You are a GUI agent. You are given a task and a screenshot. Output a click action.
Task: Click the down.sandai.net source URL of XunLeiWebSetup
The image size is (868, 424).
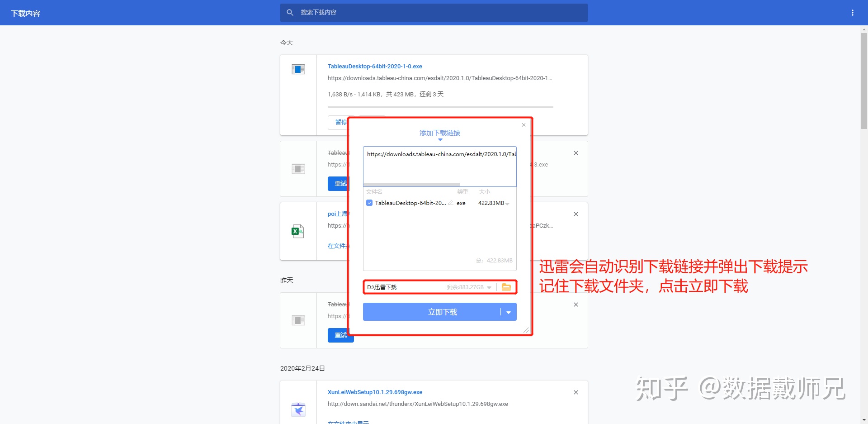pyautogui.click(x=418, y=404)
